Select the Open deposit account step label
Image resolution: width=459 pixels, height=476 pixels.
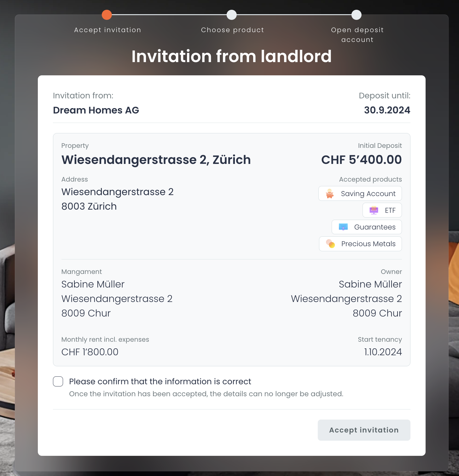click(x=357, y=35)
